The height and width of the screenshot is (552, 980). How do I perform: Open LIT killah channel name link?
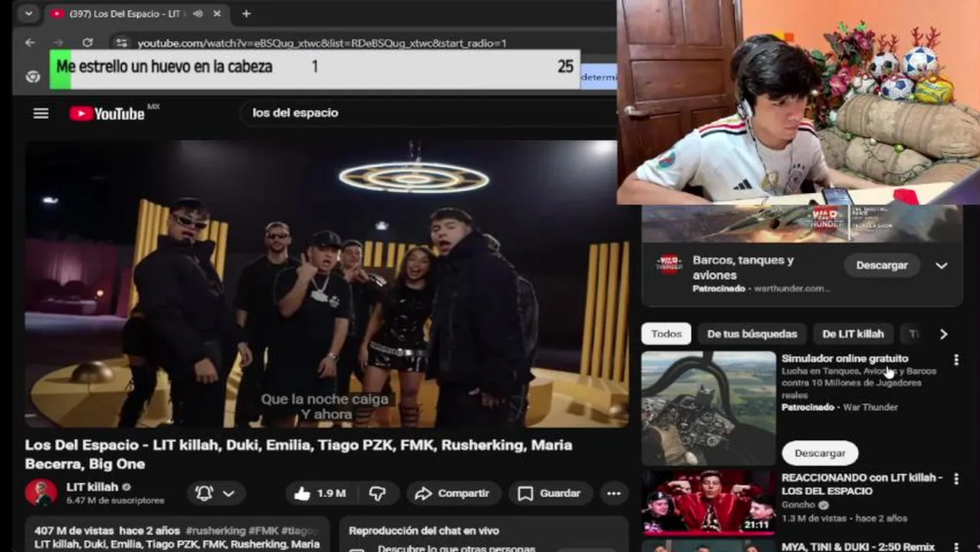click(93, 487)
